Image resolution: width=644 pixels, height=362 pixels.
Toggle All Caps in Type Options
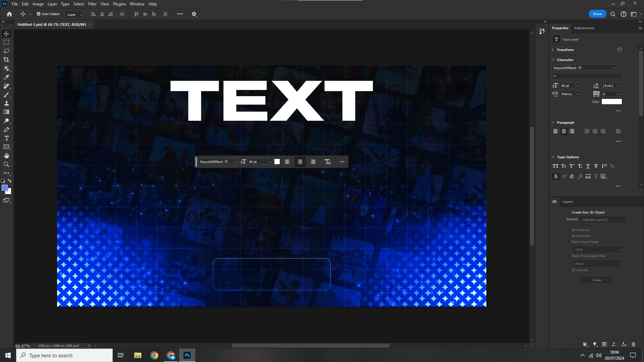point(555,166)
